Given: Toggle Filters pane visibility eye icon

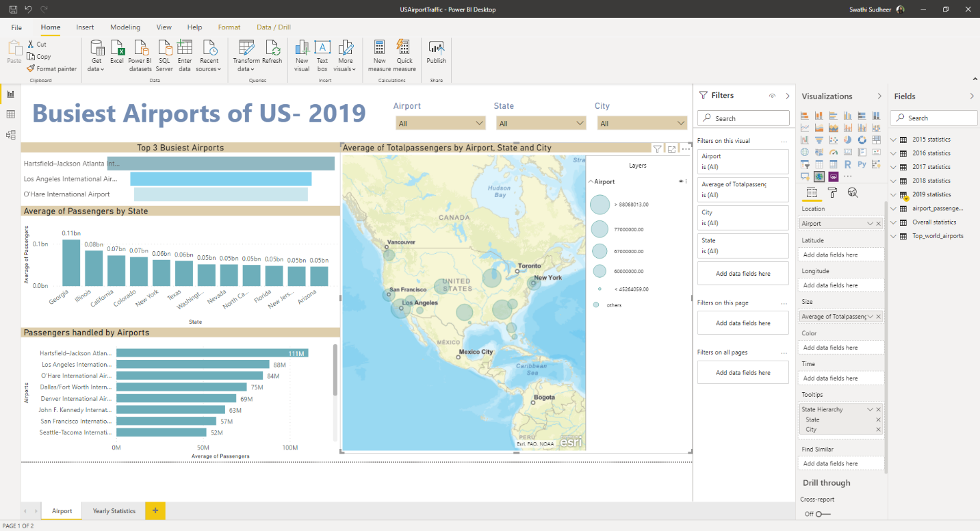Looking at the screenshot, I should click(x=773, y=96).
